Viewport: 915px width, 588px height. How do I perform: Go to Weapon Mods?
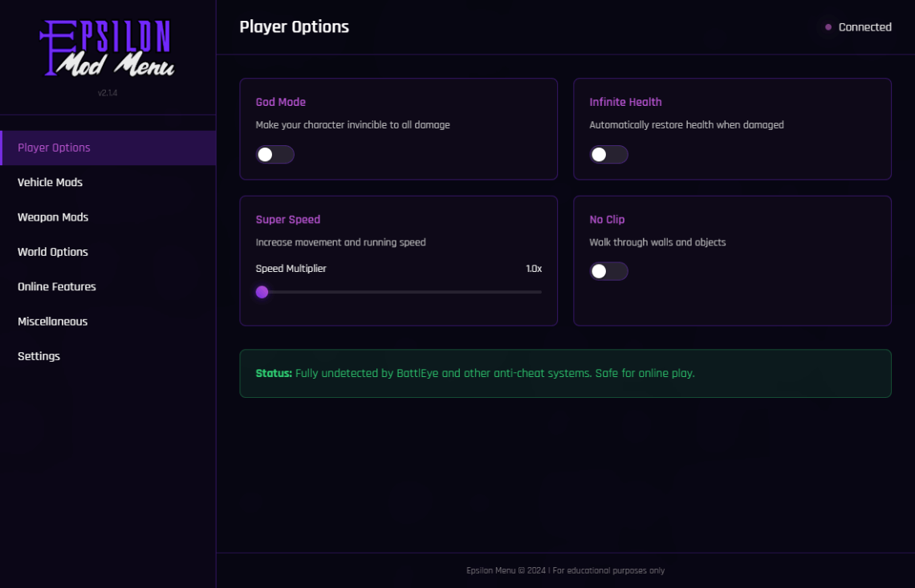click(x=108, y=217)
